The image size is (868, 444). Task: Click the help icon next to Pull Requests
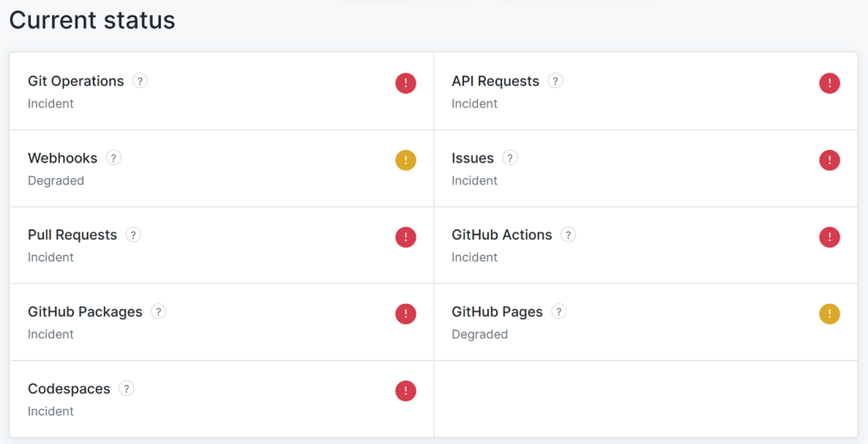click(x=133, y=235)
